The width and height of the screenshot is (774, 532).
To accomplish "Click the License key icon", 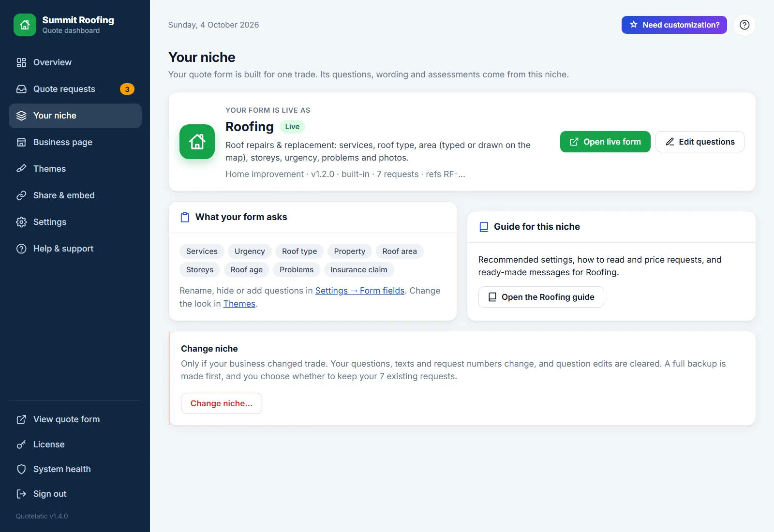I will (21, 444).
